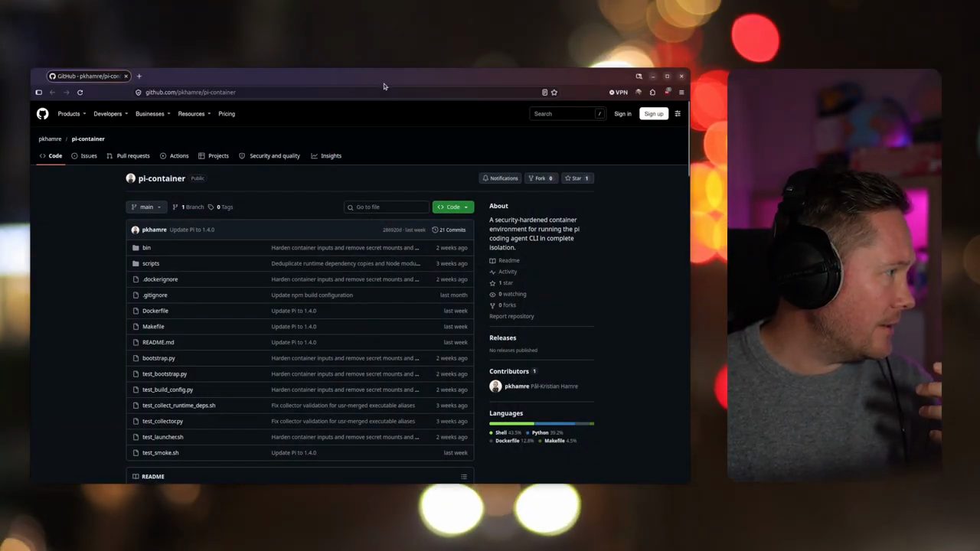Reload the page with the browser refresh icon
This screenshot has height=551, width=980.
click(x=80, y=92)
